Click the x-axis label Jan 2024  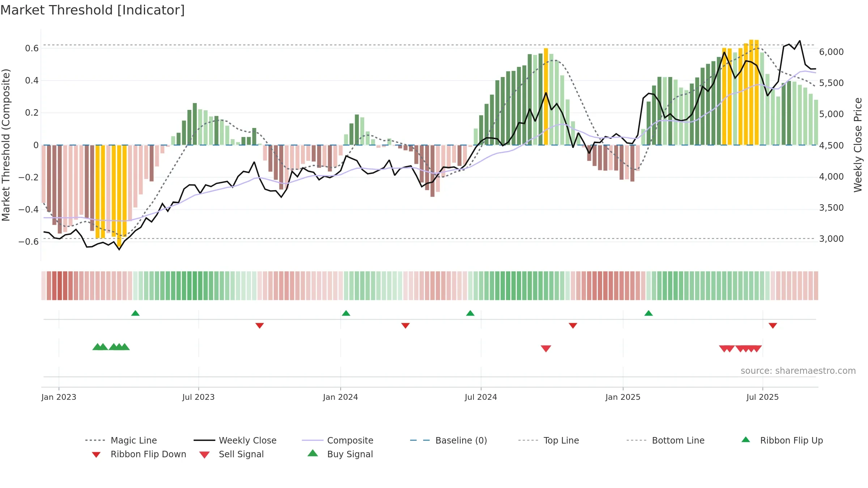coord(341,397)
